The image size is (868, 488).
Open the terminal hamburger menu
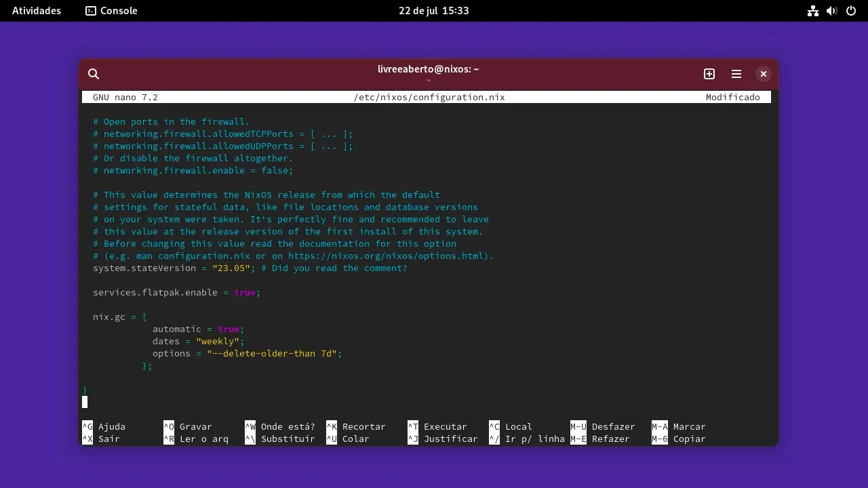click(736, 74)
